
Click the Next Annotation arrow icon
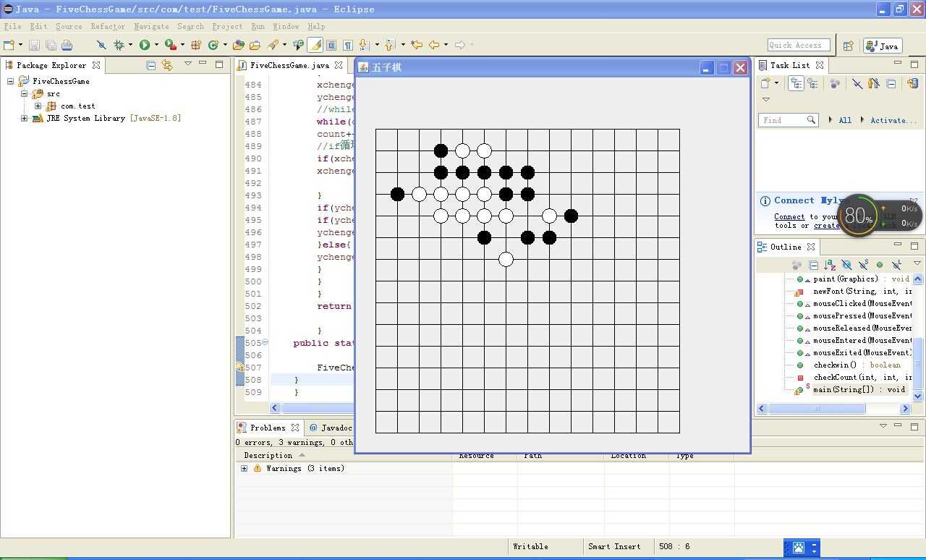click(364, 45)
